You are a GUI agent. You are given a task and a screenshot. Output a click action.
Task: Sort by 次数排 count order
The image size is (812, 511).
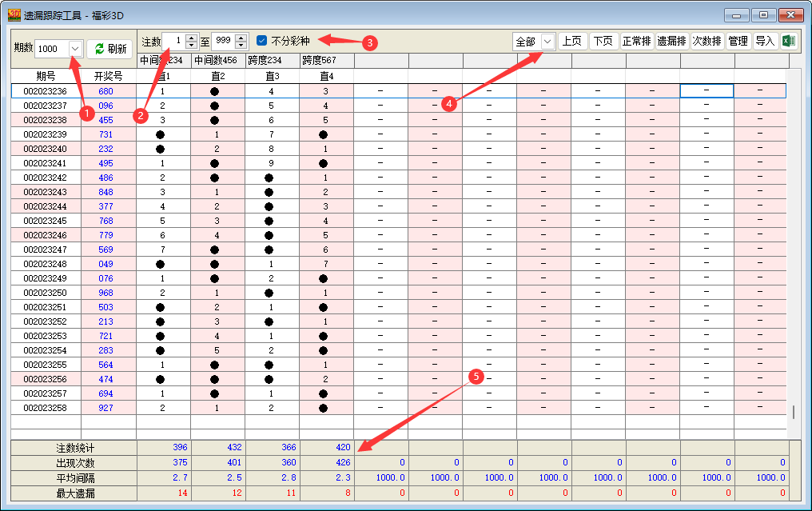707,42
